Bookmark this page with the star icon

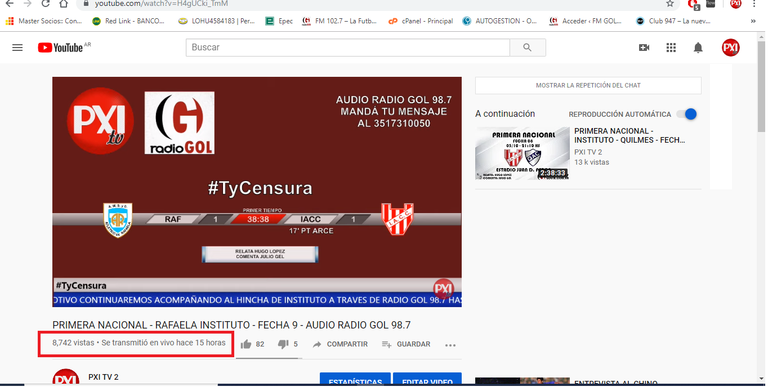670,4
